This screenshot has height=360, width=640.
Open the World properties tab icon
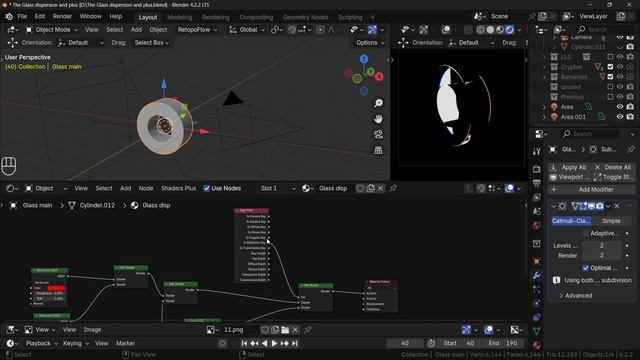click(537, 225)
